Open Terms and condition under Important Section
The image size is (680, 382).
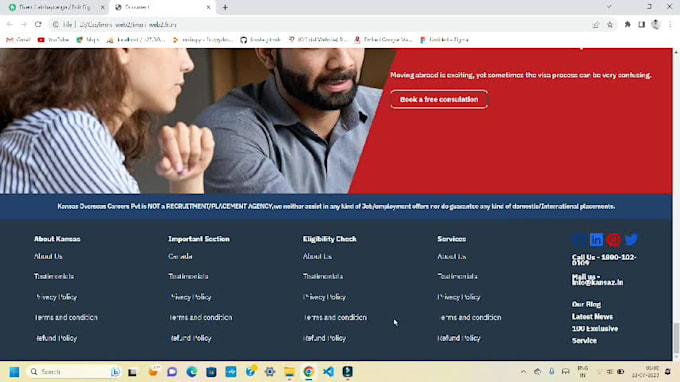click(x=200, y=317)
